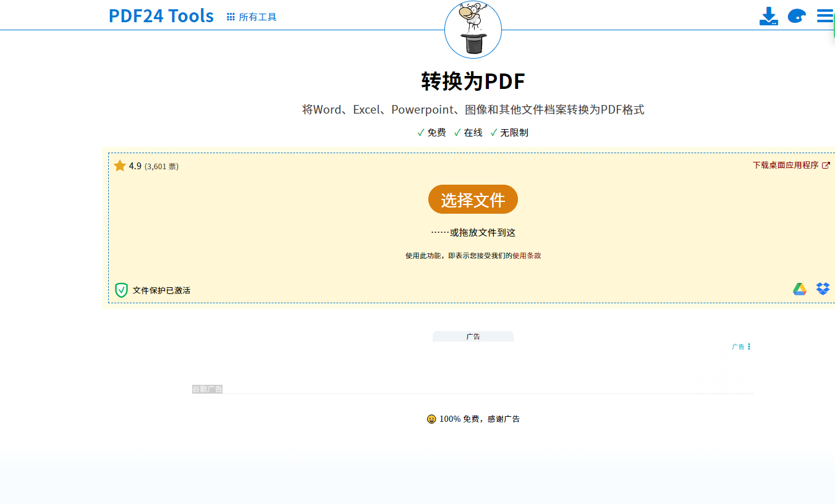835x504 pixels.
Task: Open the color theme palette icon
Action: point(797,16)
